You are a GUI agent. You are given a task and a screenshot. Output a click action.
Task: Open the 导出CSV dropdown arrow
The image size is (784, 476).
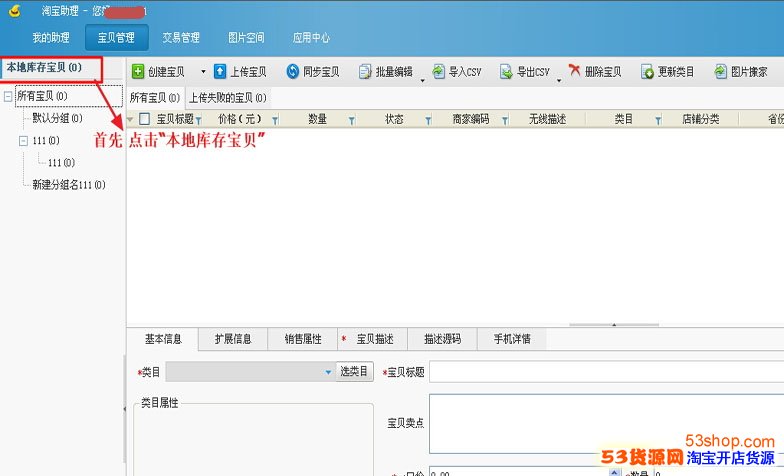(x=559, y=80)
